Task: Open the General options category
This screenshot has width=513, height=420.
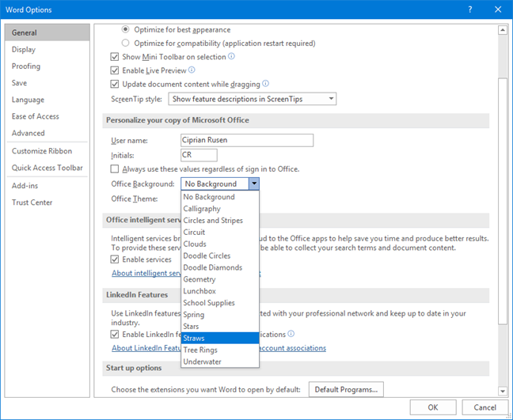Action: click(x=47, y=32)
